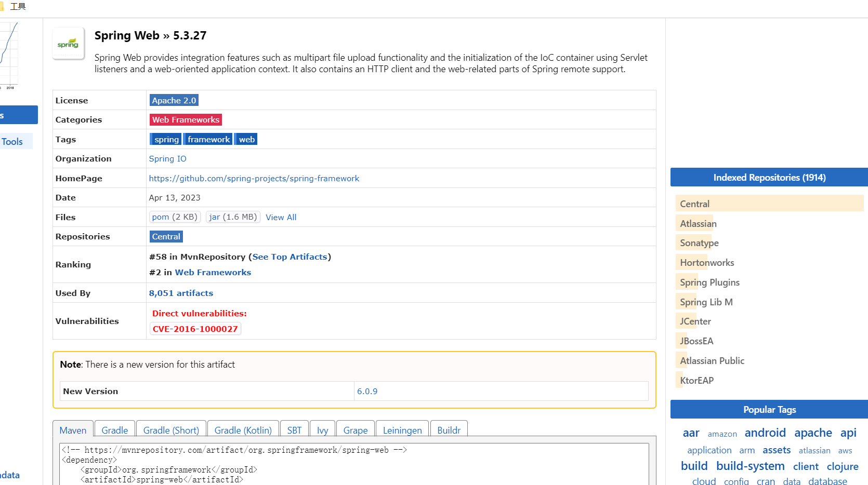Open the Atlassian indexed repository
The width and height of the screenshot is (868, 485).
click(x=698, y=223)
